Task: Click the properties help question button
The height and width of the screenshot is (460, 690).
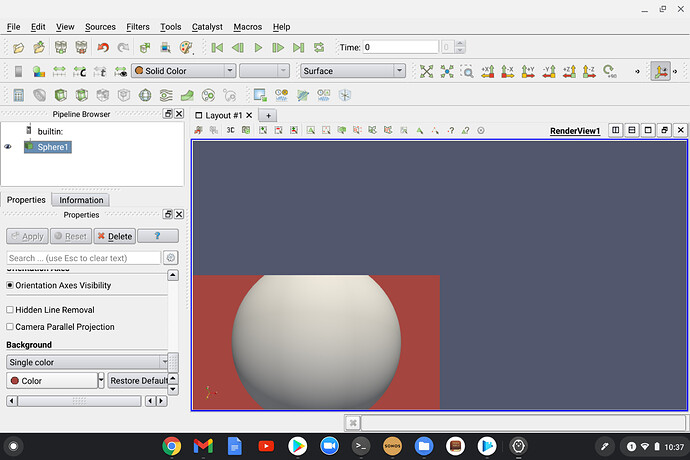Action: pos(158,236)
